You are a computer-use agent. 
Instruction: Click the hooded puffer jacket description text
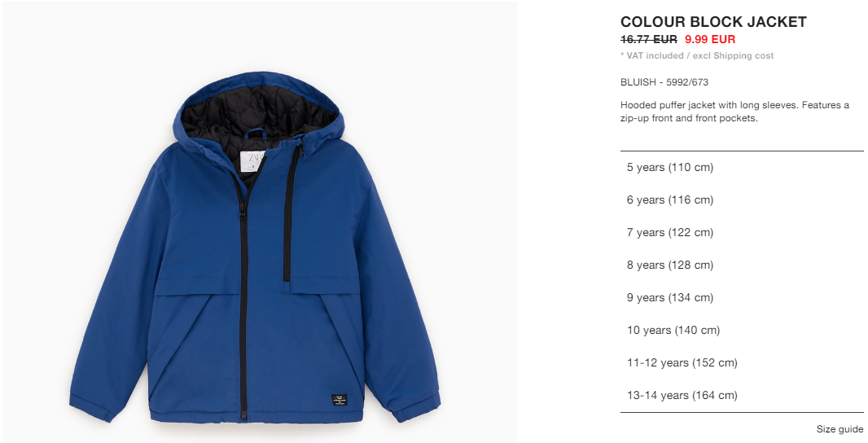pyautogui.click(x=734, y=112)
